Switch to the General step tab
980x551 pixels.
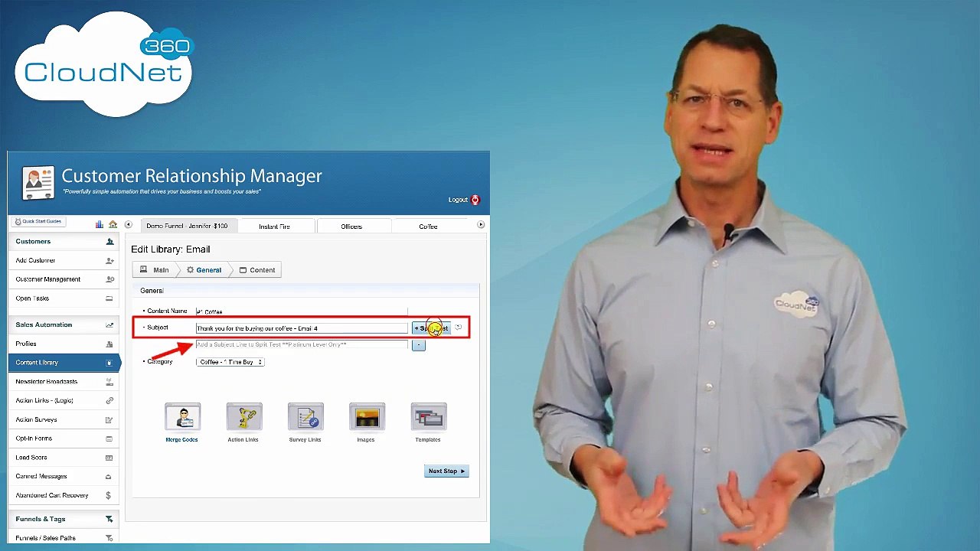[204, 270]
